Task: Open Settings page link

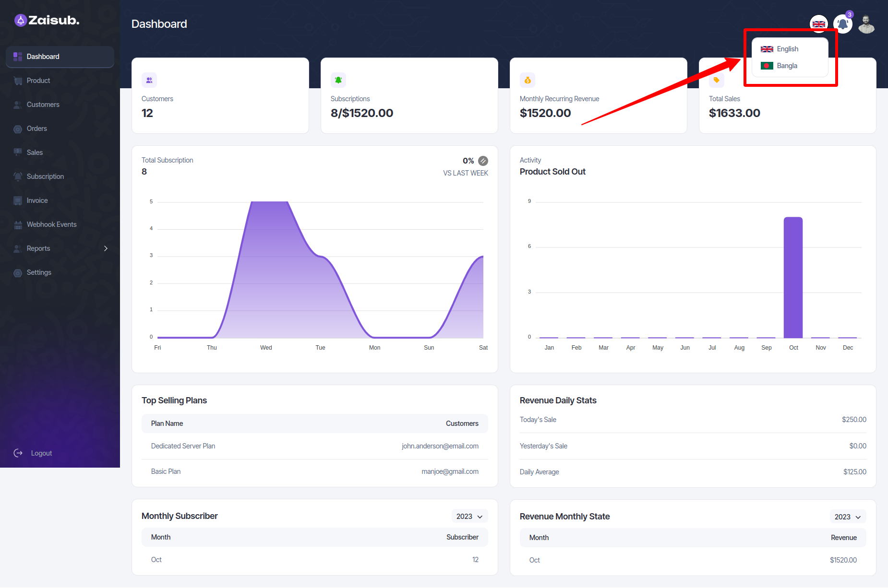Action: (39, 272)
